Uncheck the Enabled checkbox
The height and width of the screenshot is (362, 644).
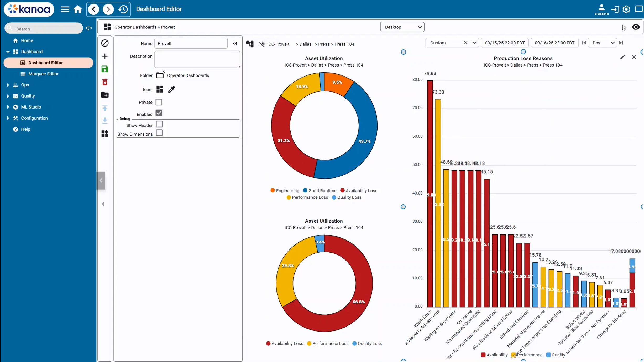click(x=159, y=113)
